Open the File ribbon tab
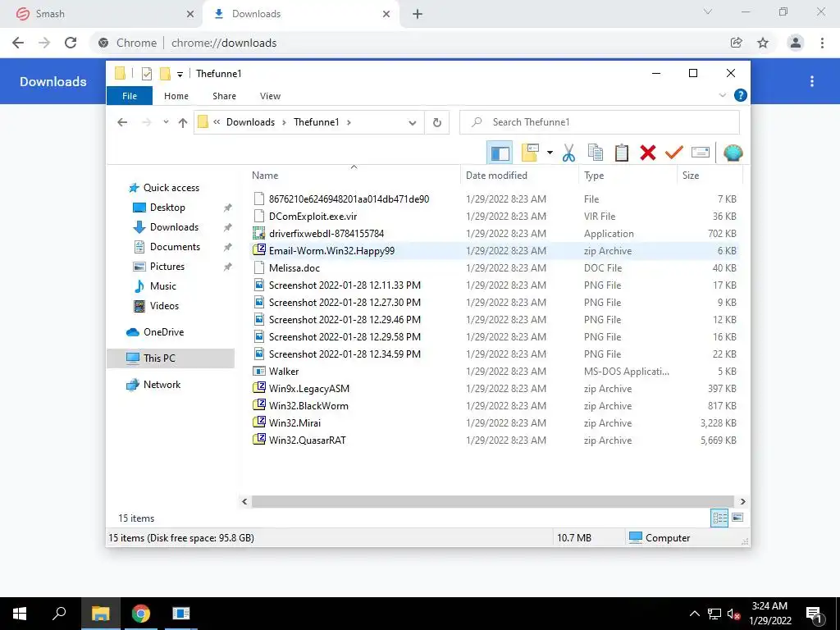 (130, 96)
